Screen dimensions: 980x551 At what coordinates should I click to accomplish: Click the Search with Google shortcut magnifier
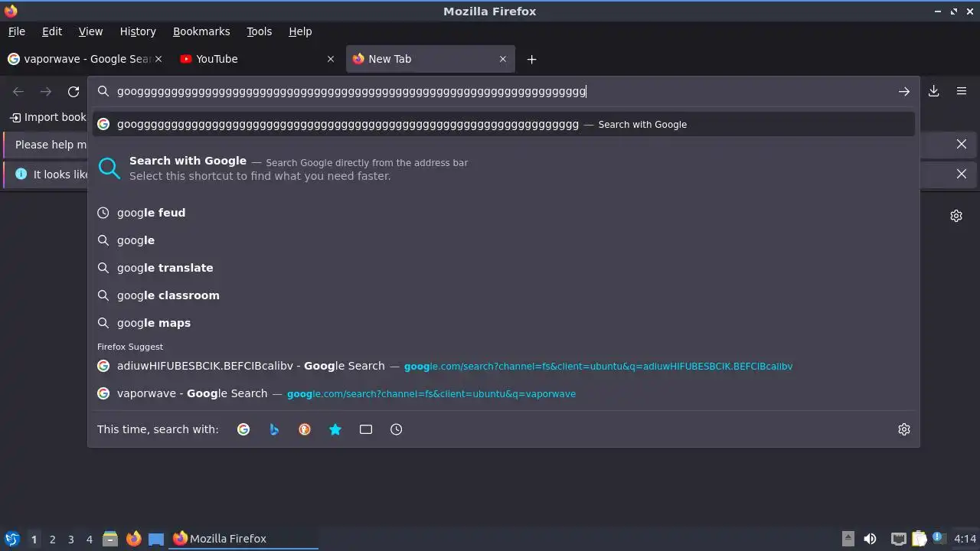click(x=109, y=168)
